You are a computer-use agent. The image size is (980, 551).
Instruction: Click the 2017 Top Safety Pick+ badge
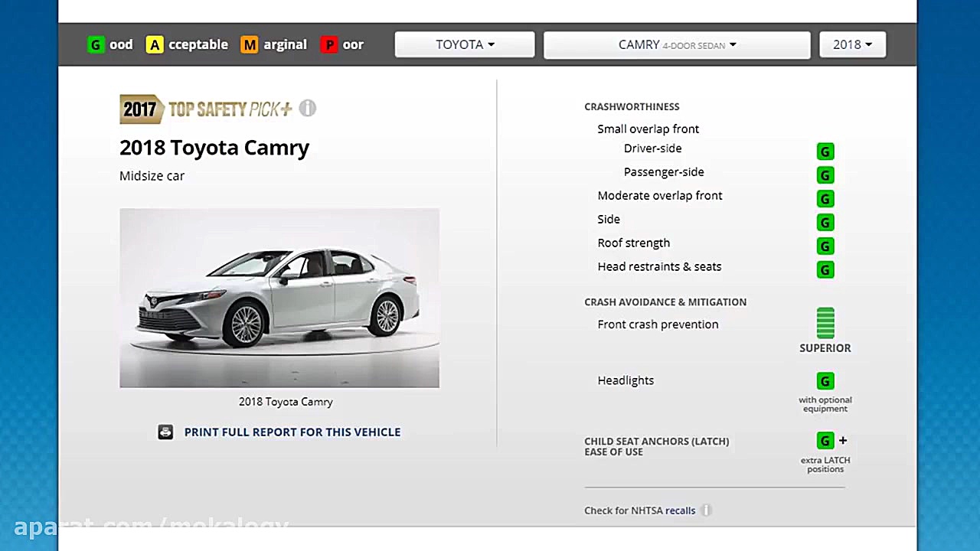tap(206, 109)
